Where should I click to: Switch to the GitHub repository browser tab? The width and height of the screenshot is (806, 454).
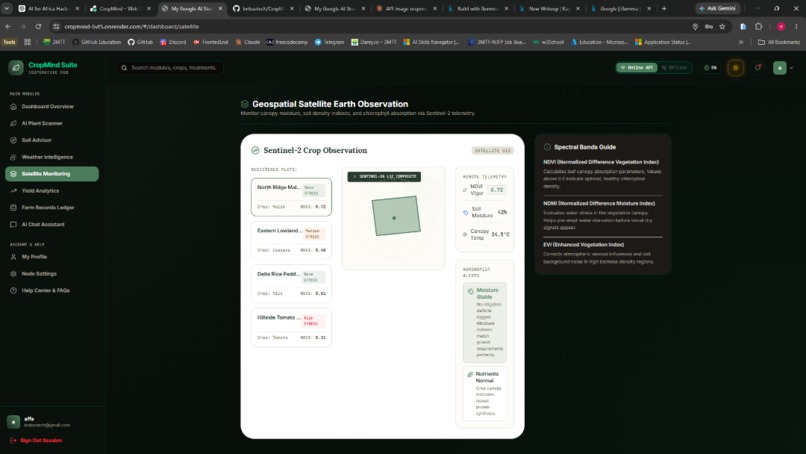point(263,8)
